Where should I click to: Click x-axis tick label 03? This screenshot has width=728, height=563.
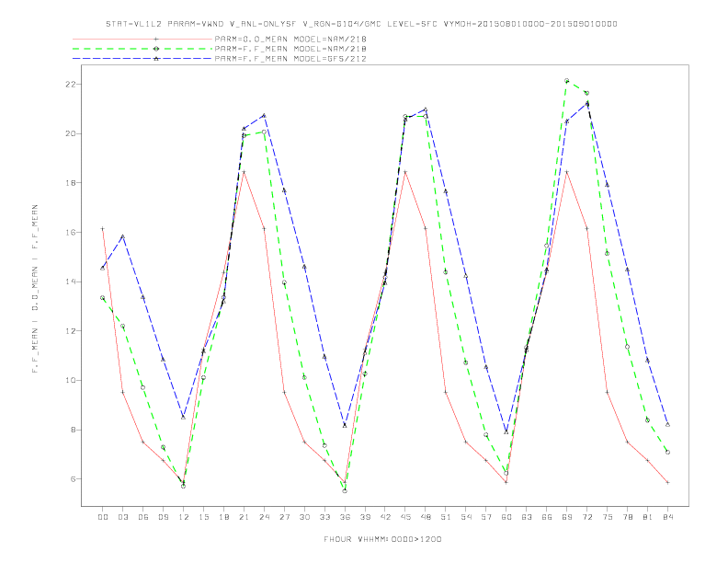click(123, 517)
